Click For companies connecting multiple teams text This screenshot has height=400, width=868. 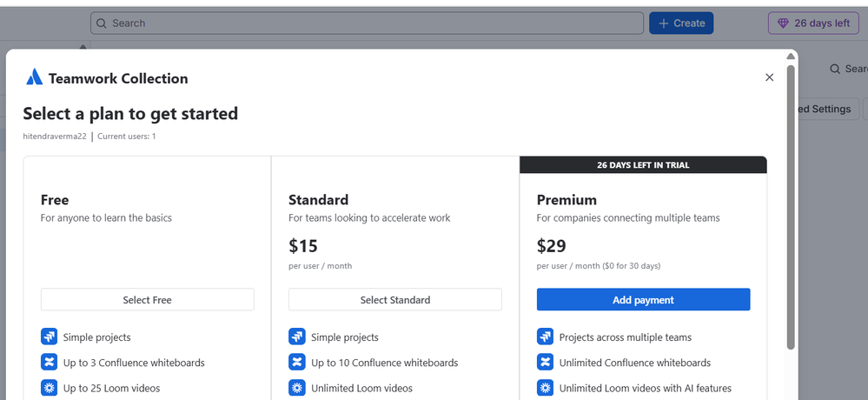point(628,217)
